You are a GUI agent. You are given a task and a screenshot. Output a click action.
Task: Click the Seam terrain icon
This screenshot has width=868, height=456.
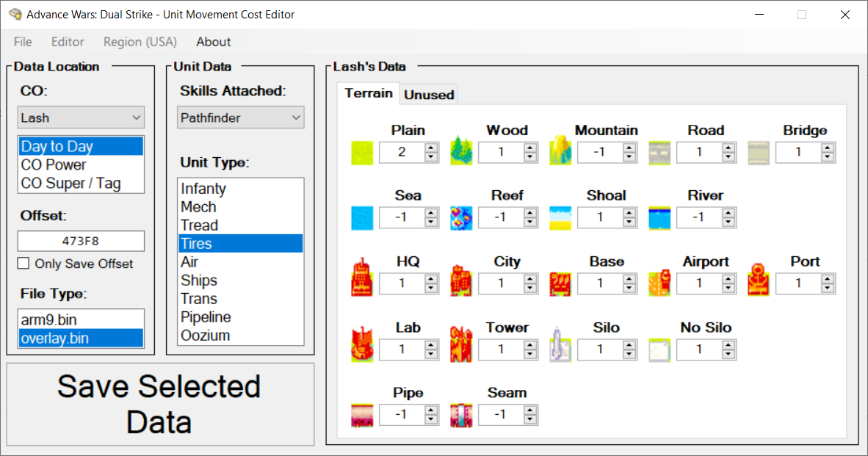[x=461, y=416]
